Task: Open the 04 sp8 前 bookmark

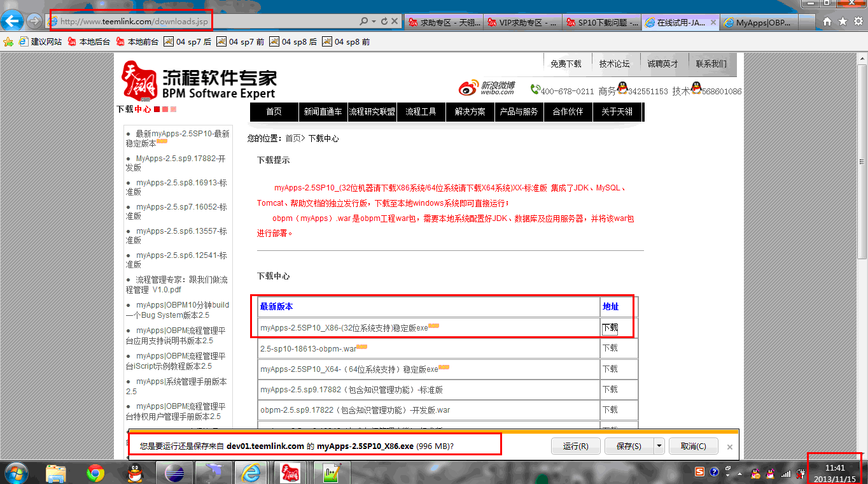Action: pyautogui.click(x=346, y=42)
